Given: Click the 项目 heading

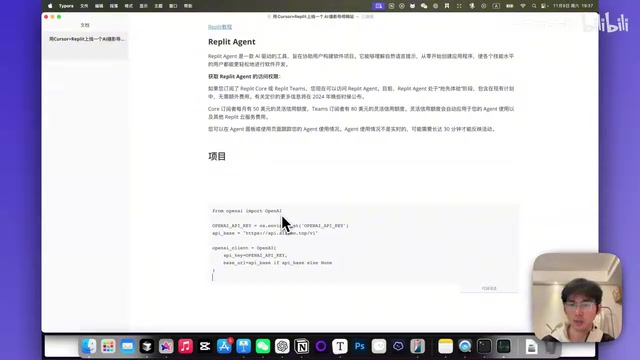Looking at the screenshot, I should click(x=217, y=156).
